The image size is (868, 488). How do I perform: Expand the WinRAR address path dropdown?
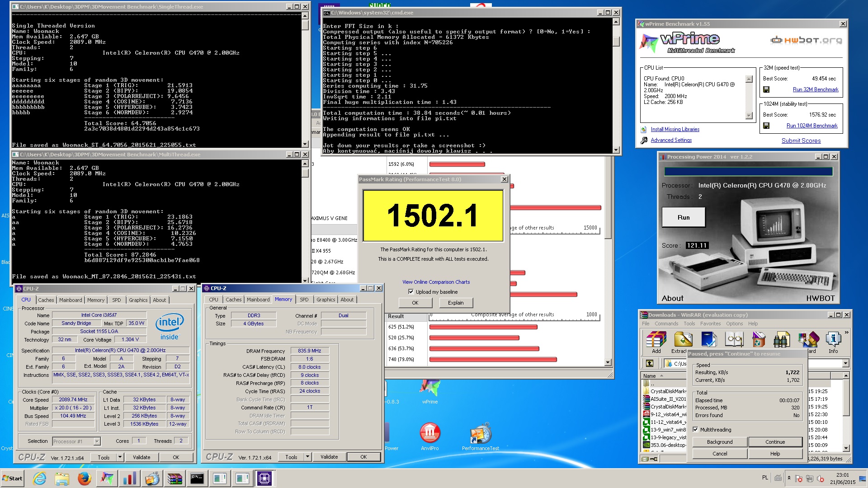tap(845, 363)
